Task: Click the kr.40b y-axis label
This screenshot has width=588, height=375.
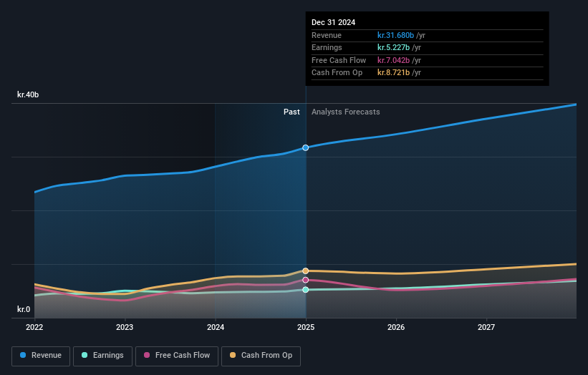Action: [28, 94]
